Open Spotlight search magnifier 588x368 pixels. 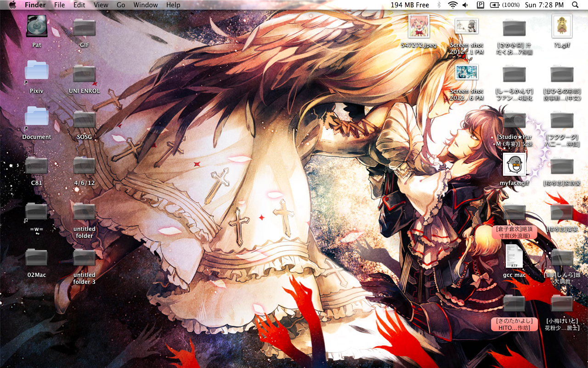tap(575, 5)
